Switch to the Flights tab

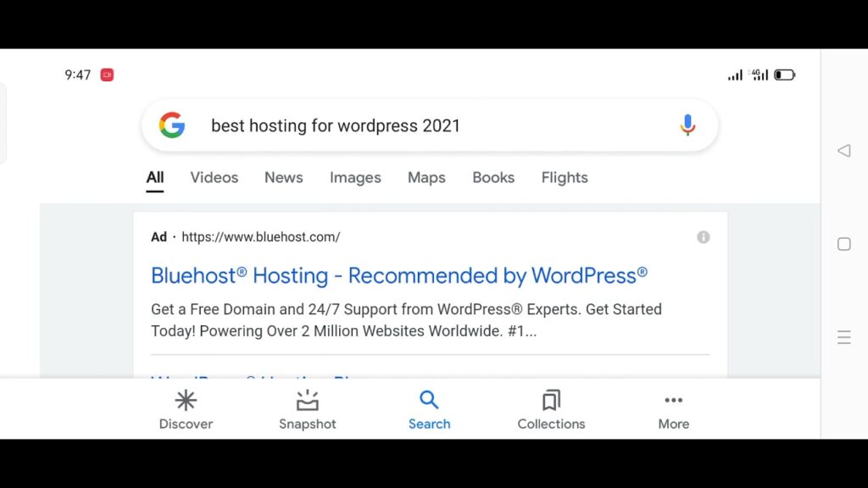[x=565, y=178]
